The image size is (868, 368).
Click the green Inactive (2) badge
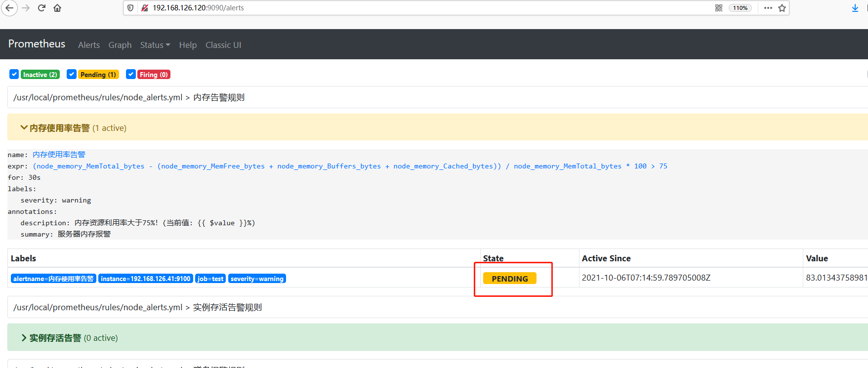(x=40, y=75)
